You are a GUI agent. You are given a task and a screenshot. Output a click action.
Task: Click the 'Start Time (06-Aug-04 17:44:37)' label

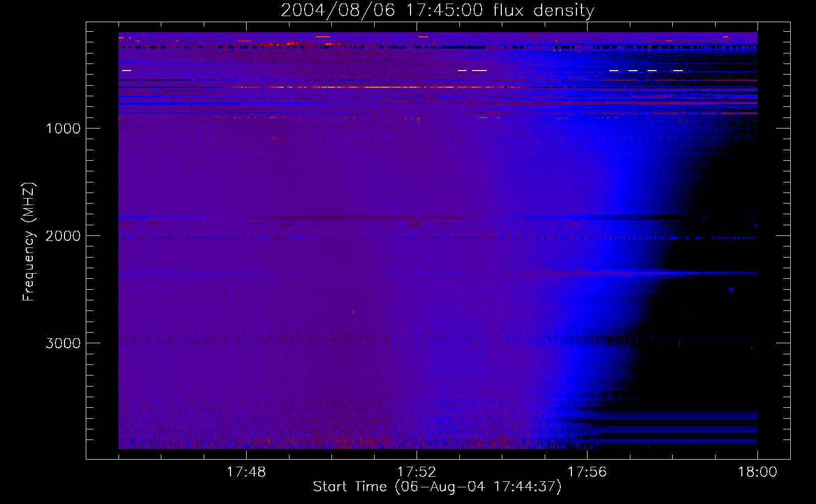point(437,487)
